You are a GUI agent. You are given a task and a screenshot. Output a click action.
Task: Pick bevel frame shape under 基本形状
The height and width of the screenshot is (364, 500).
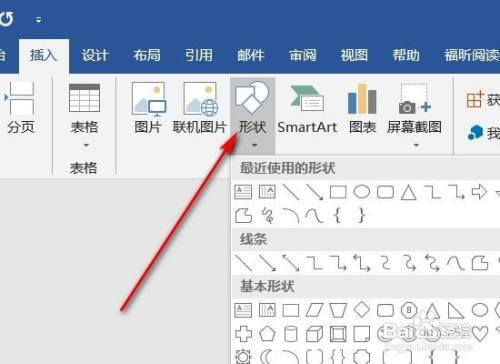tap(338, 334)
